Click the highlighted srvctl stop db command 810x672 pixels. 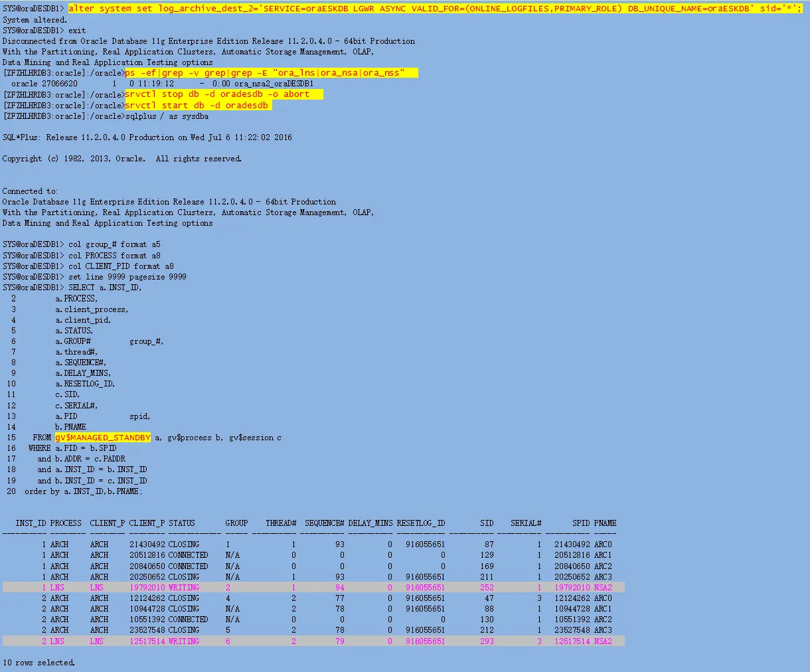(x=223, y=94)
